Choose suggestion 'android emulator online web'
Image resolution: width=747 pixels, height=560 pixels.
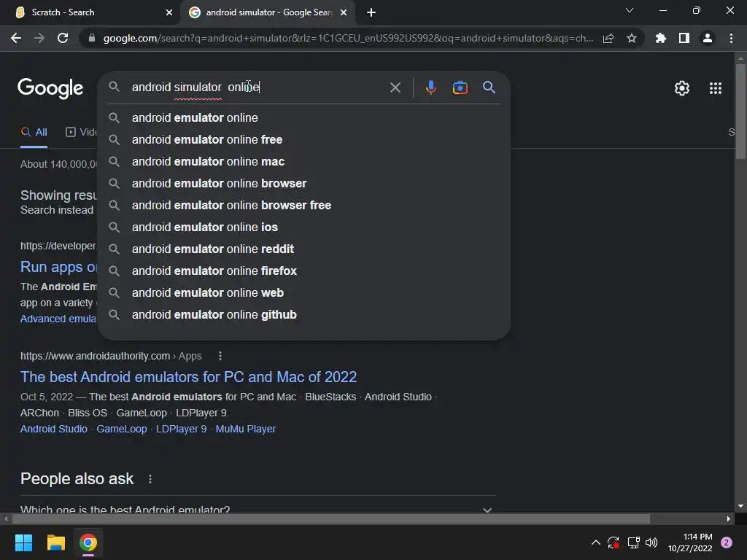pos(304,293)
